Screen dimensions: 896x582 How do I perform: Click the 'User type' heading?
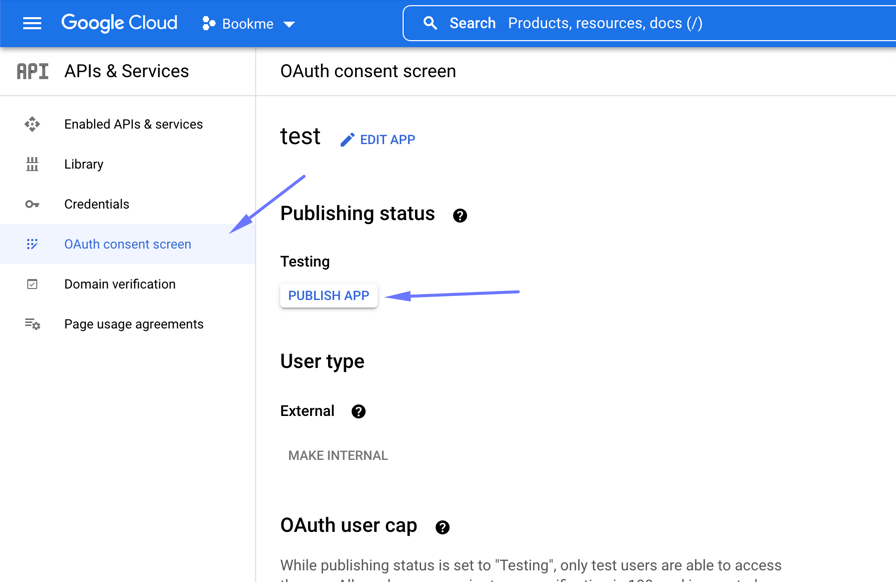pos(322,361)
